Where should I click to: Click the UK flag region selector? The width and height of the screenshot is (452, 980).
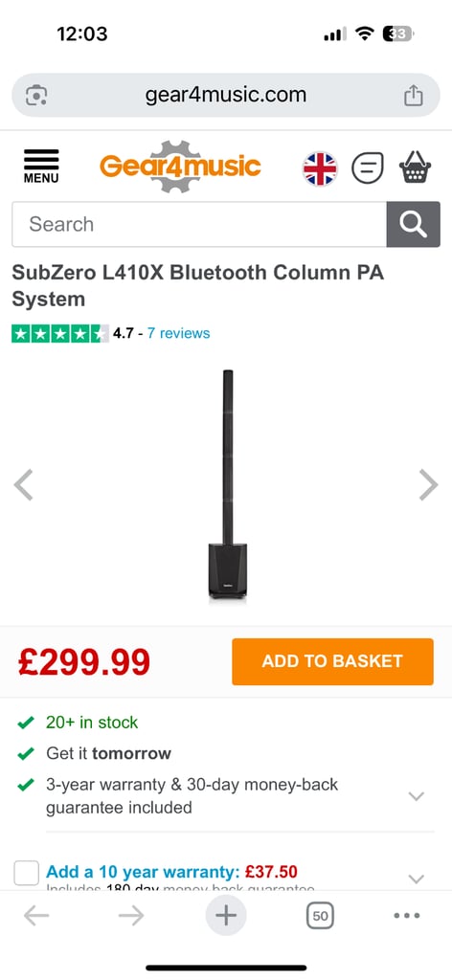tap(320, 168)
